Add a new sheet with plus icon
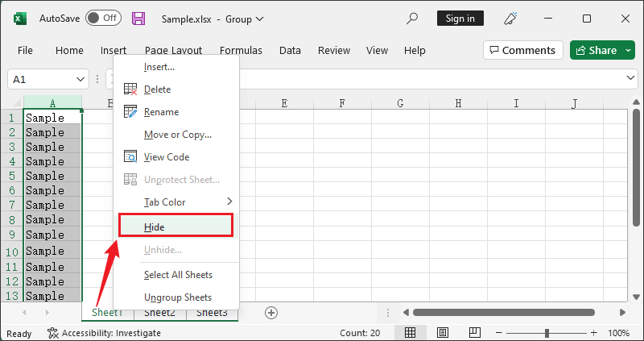This screenshot has height=341, width=644. (271, 313)
